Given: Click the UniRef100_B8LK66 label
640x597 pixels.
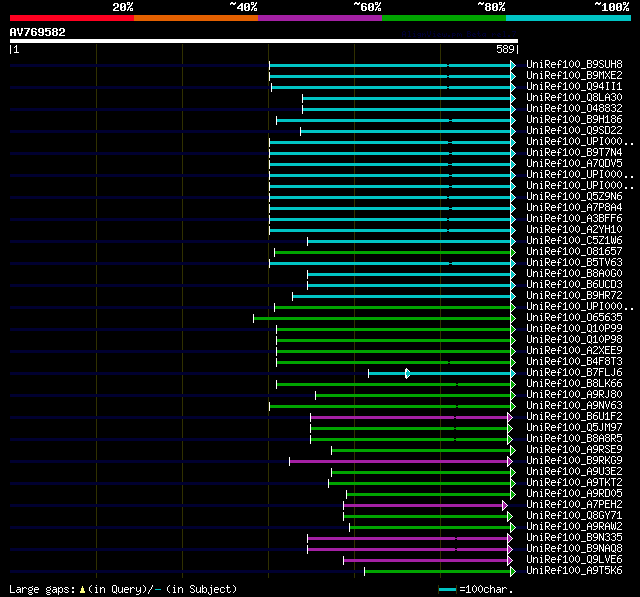Looking at the screenshot, I should coord(574,384).
